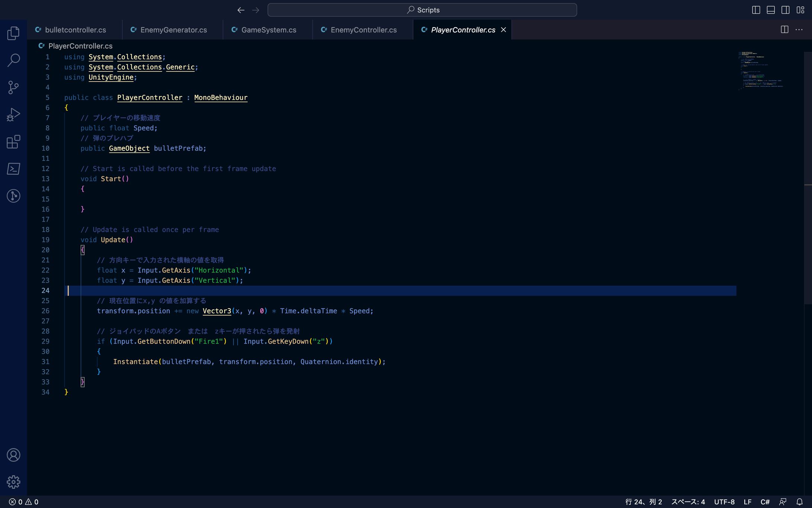Switch to the GameSystem.cs tab
Image resolution: width=812 pixels, height=508 pixels.
268,30
